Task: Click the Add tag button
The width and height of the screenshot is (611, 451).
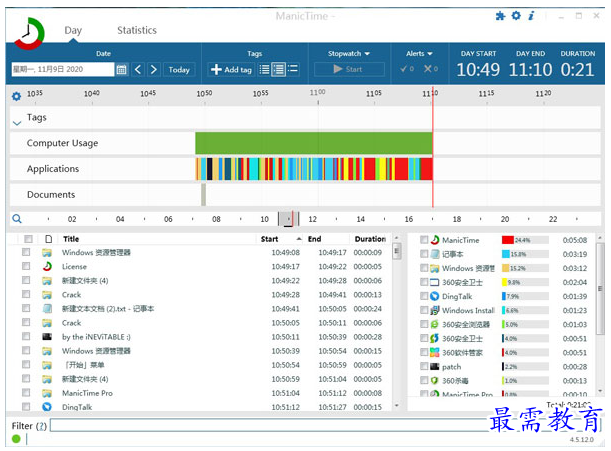Action: [231, 70]
